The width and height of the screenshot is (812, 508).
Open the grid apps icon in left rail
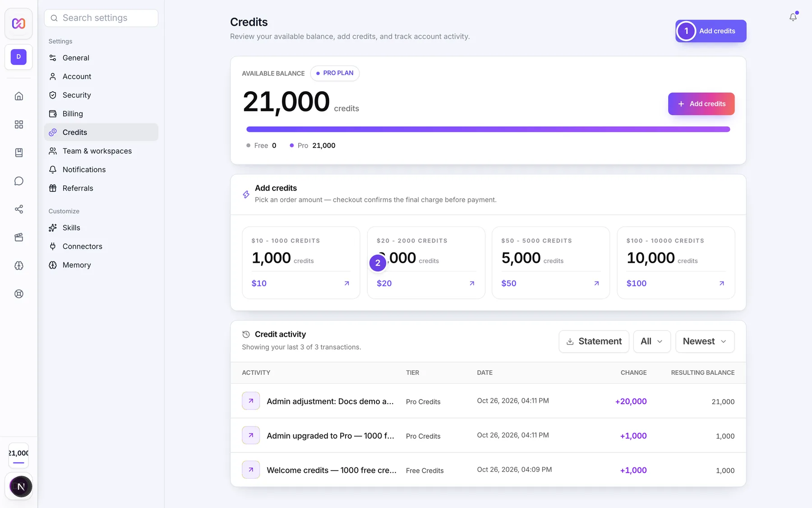pos(19,125)
